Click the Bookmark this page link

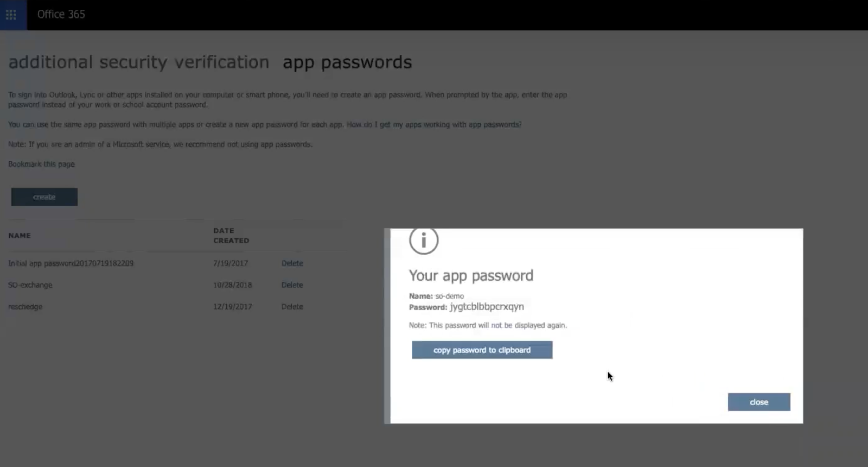click(x=41, y=164)
